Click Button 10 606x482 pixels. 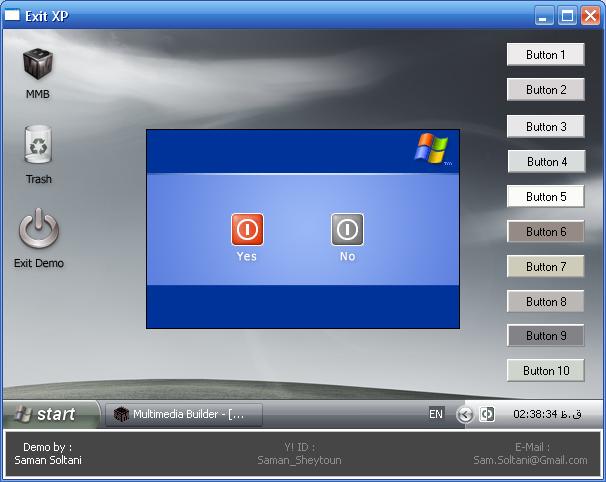point(545,370)
